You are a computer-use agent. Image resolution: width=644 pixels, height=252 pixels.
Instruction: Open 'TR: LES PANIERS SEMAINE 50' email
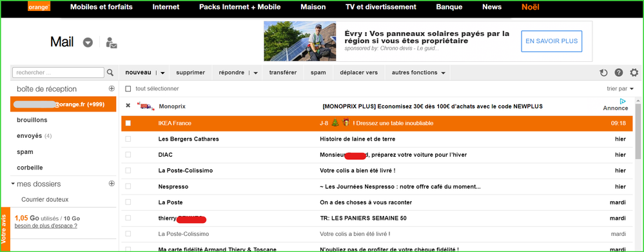(x=363, y=218)
